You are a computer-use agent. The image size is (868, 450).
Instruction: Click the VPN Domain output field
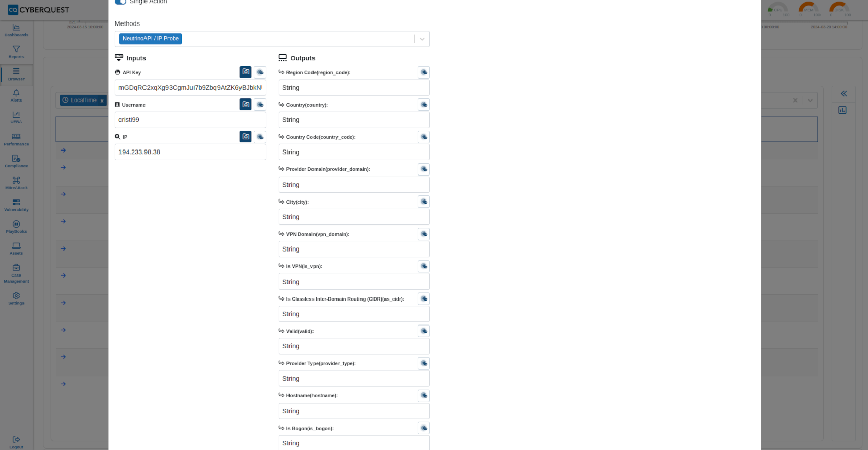pyautogui.click(x=354, y=249)
